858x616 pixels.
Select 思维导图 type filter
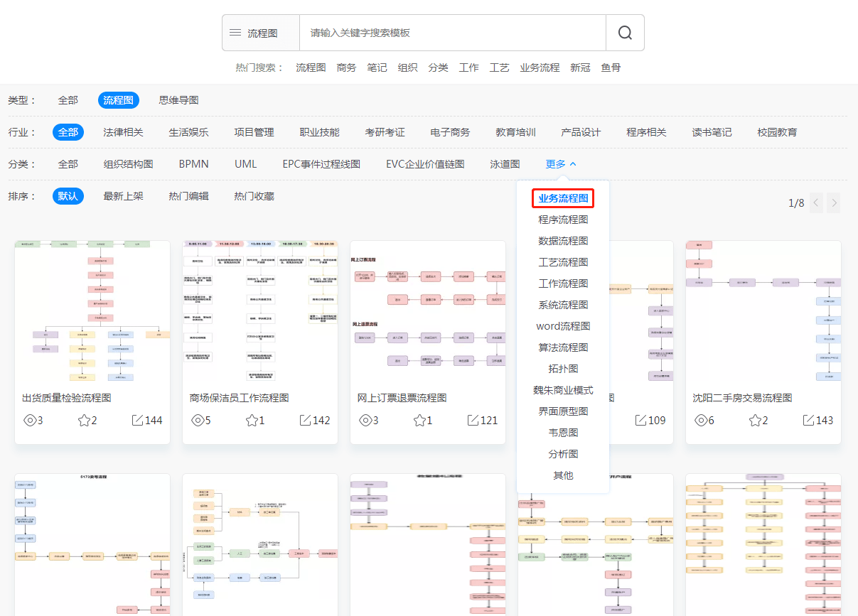point(178,100)
